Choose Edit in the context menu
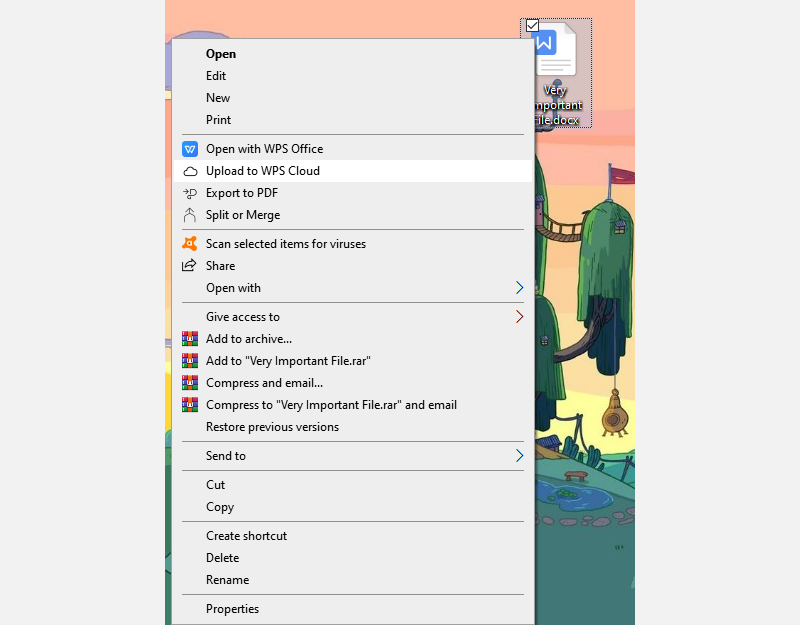 [353, 76]
